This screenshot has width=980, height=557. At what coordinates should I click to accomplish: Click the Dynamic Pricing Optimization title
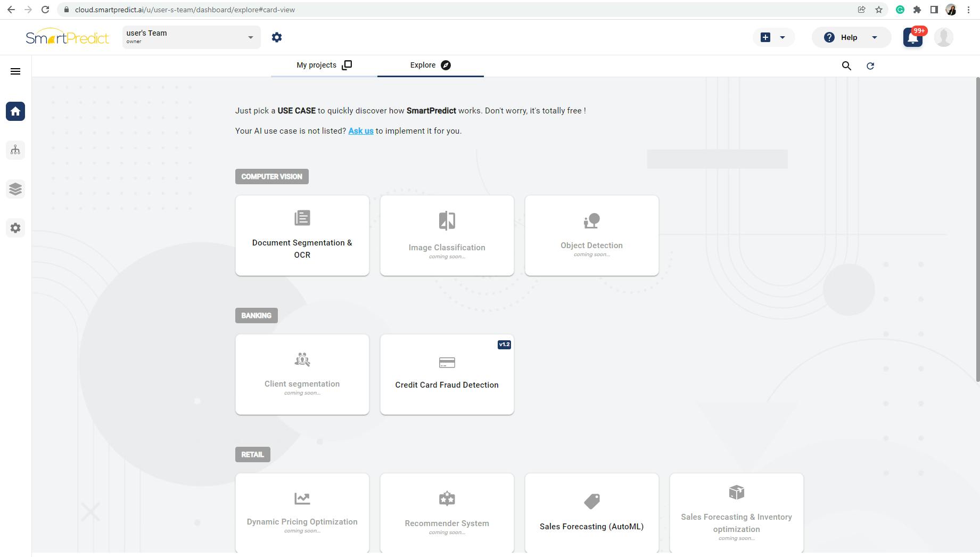tap(302, 522)
